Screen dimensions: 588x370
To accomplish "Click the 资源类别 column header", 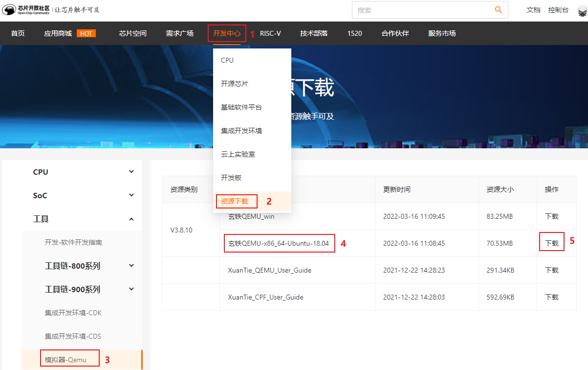I will pos(184,189).
